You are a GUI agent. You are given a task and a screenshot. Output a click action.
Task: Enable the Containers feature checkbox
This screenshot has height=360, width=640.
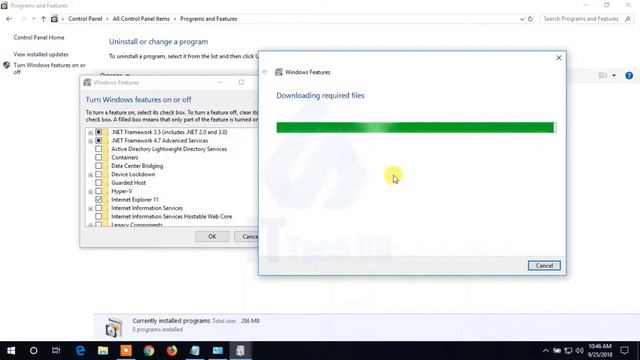98,157
